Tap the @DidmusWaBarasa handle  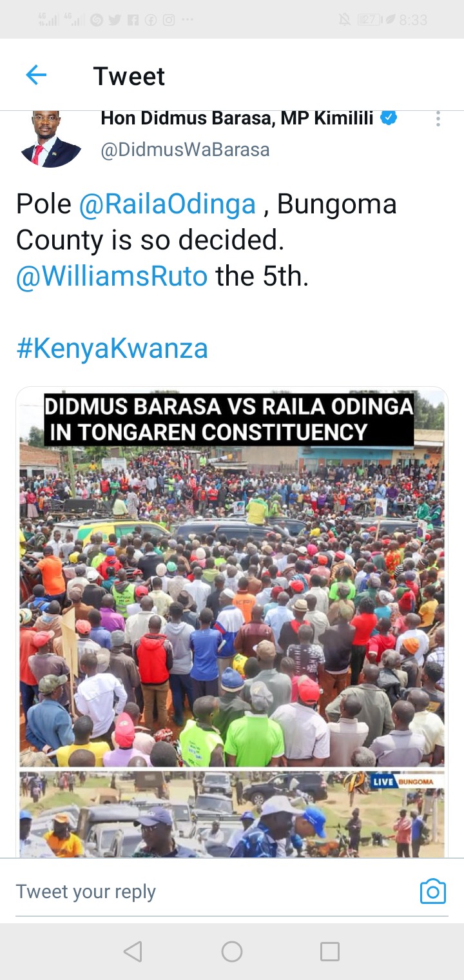click(185, 150)
